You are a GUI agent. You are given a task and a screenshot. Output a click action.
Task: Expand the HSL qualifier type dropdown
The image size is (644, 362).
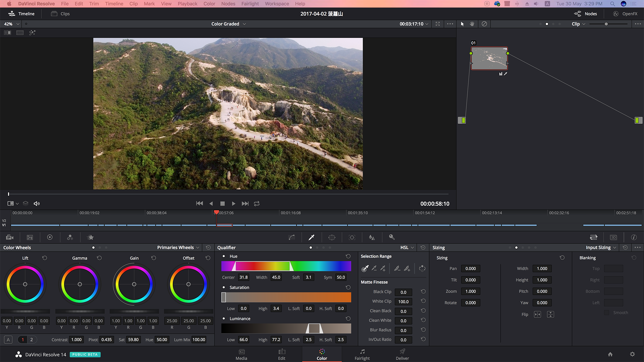click(407, 247)
